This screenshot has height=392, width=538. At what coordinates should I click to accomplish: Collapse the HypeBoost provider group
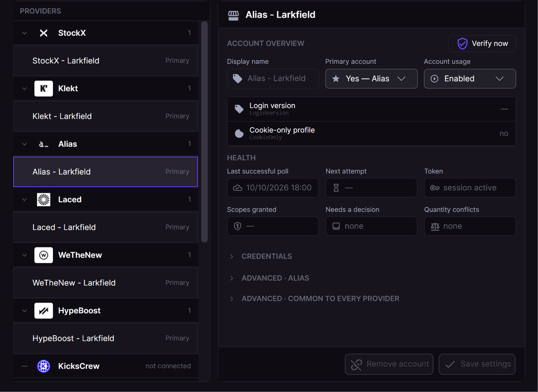tap(25, 311)
